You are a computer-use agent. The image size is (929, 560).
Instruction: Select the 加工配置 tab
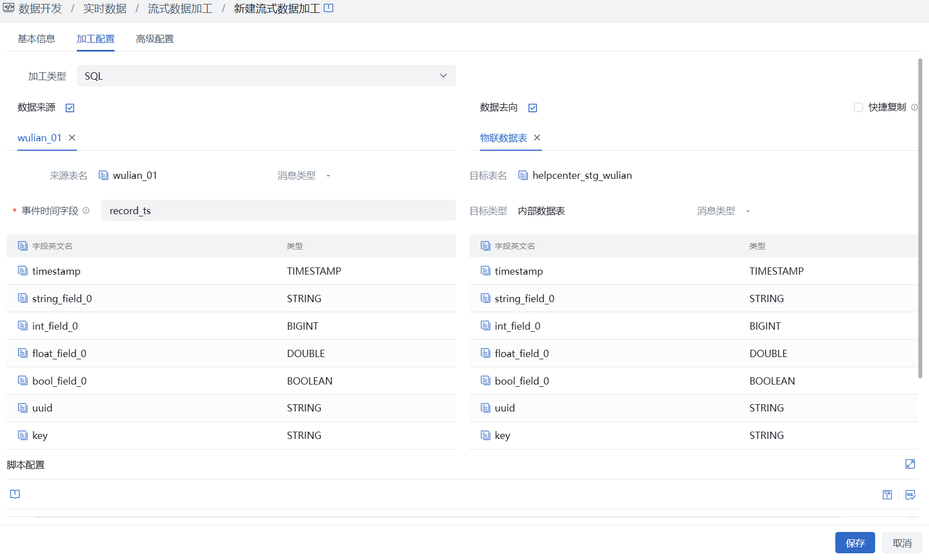[95, 39]
